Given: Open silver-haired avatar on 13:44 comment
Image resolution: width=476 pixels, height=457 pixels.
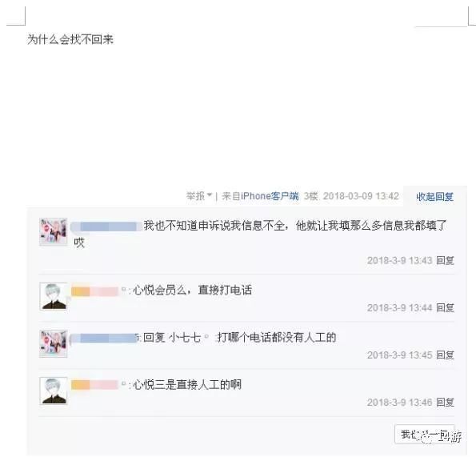Looking at the screenshot, I should (53, 296).
